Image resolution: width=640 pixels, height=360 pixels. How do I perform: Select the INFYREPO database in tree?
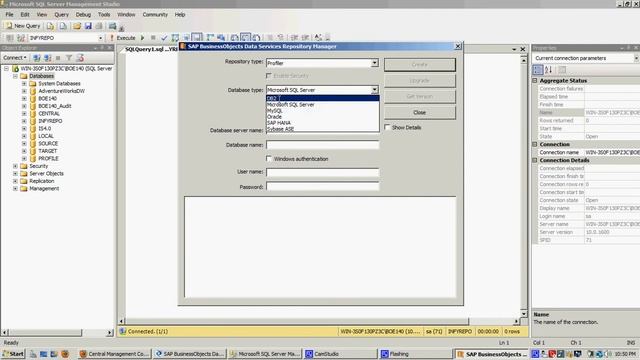point(50,121)
